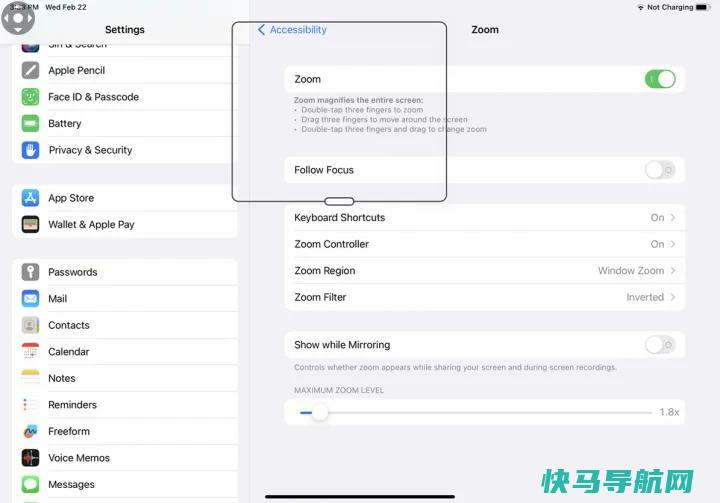Image resolution: width=720 pixels, height=503 pixels.
Task: Tap the Passwords key icon
Action: 30,272
